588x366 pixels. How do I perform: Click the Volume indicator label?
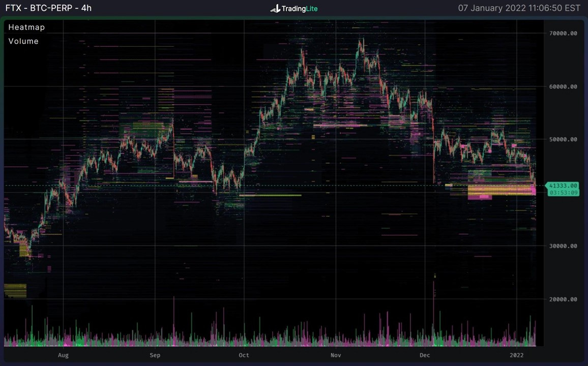[23, 41]
